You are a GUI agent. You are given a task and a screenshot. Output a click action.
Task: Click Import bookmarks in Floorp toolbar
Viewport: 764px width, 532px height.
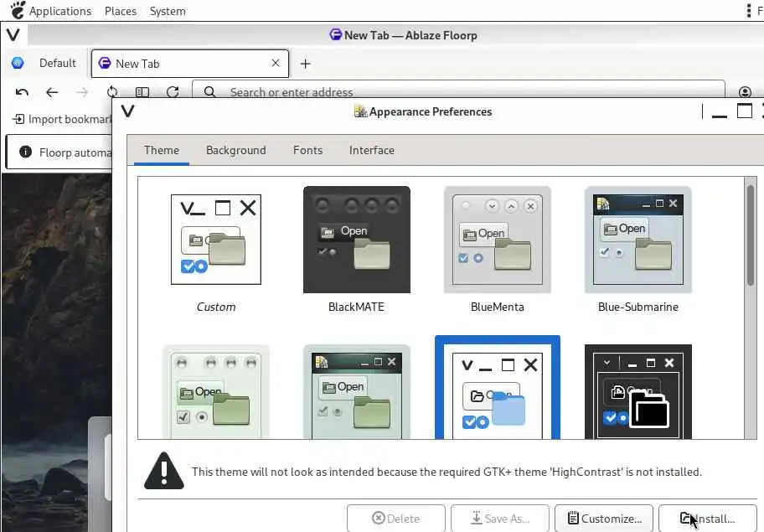[62, 119]
